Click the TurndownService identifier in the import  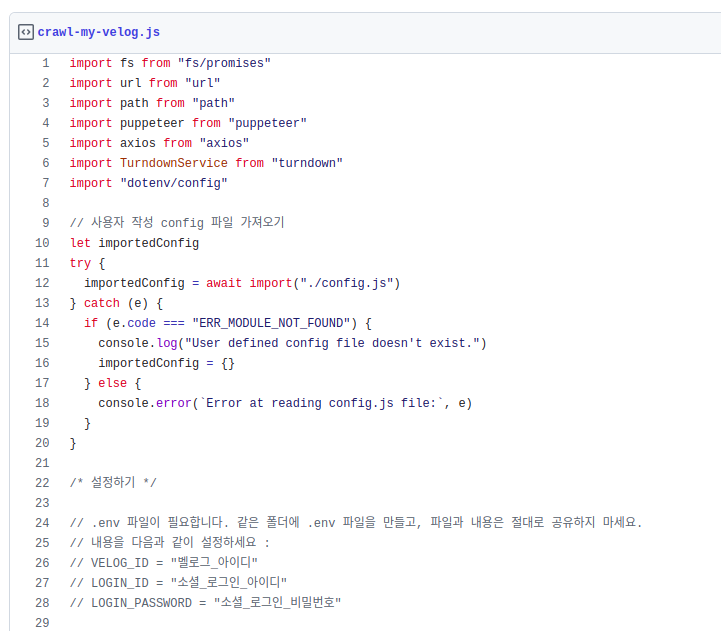click(x=174, y=163)
